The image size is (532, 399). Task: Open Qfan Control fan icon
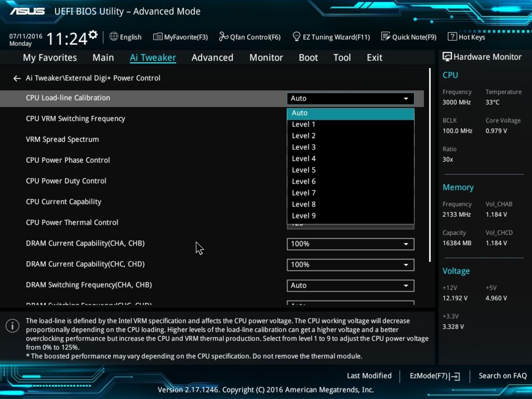tap(223, 36)
